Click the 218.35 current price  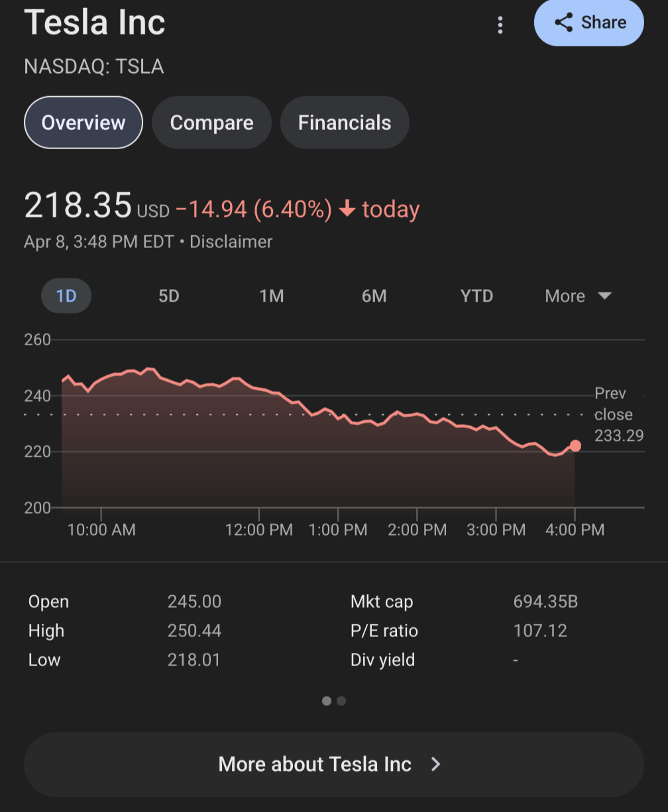point(78,205)
